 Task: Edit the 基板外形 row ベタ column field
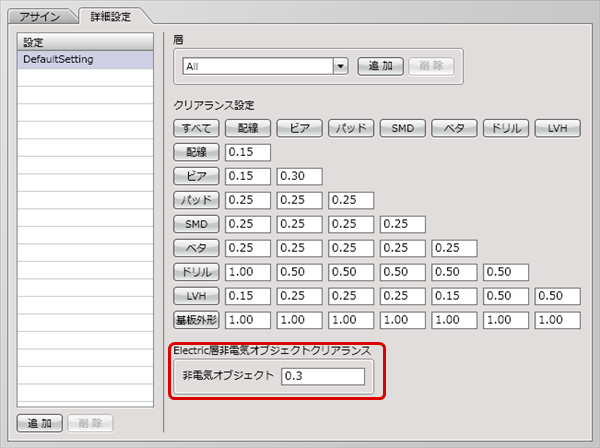click(x=454, y=320)
